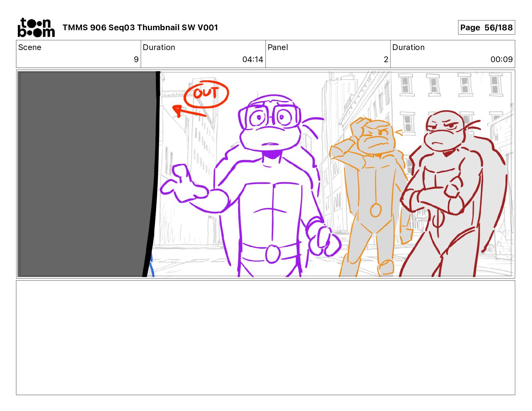
Task: Click the panel number '2'
Action: [x=386, y=59]
